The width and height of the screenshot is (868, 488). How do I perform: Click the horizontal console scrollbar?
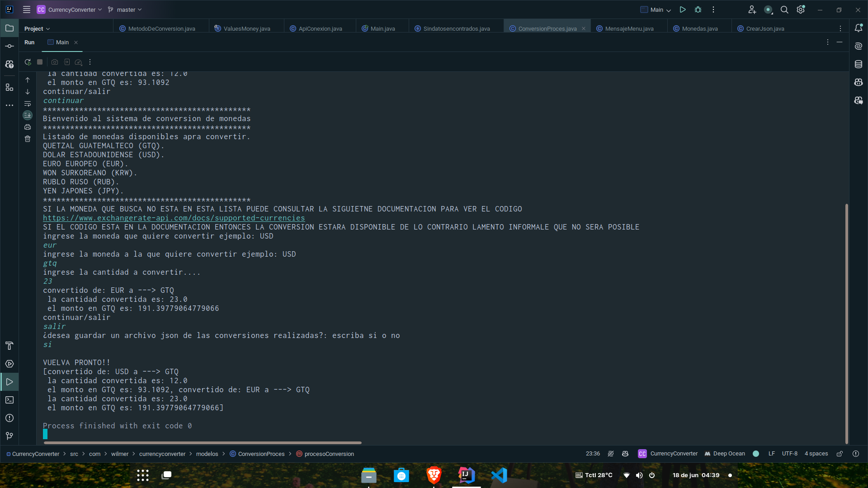coord(202,443)
